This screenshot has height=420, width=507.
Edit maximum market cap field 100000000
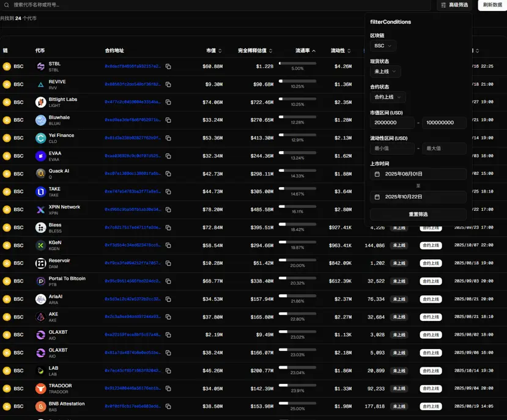click(x=444, y=122)
